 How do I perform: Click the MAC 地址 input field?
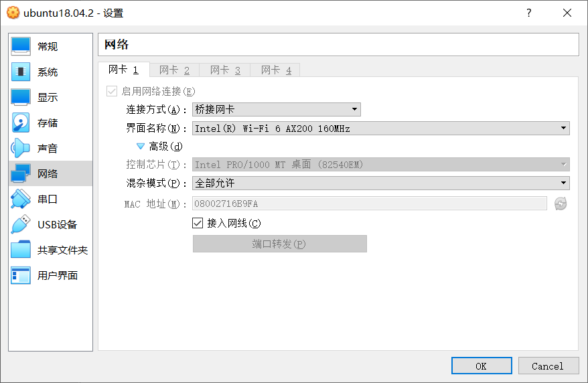[x=370, y=204]
